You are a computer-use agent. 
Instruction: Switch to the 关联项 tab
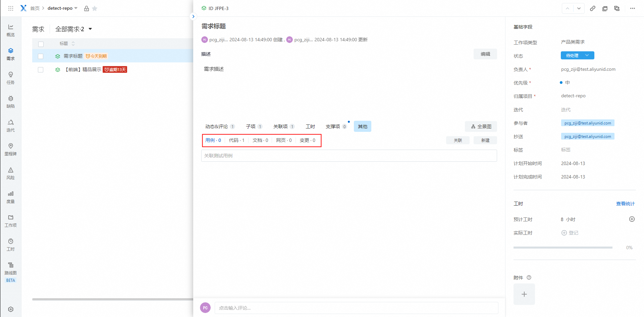(x=284, y=126)
